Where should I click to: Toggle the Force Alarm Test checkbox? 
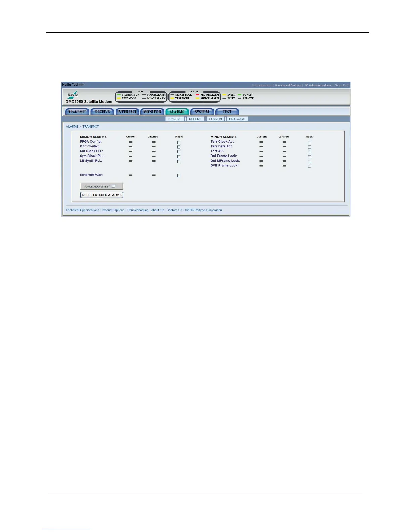point(113,186)
